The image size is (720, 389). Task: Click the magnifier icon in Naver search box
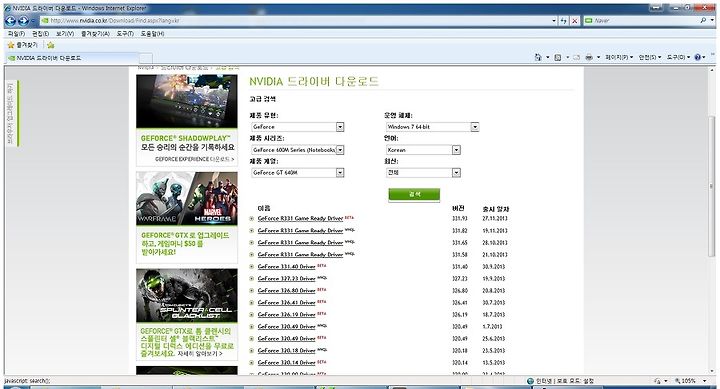click(703, 21)
